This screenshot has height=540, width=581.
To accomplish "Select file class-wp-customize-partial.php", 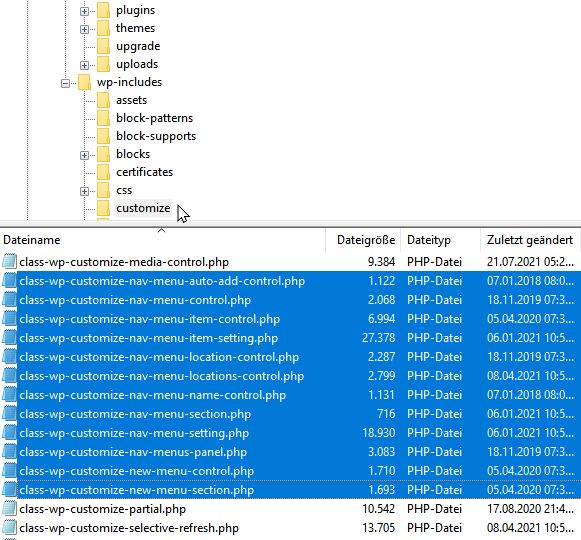I will pyautogui.click(x=102, y=509).
